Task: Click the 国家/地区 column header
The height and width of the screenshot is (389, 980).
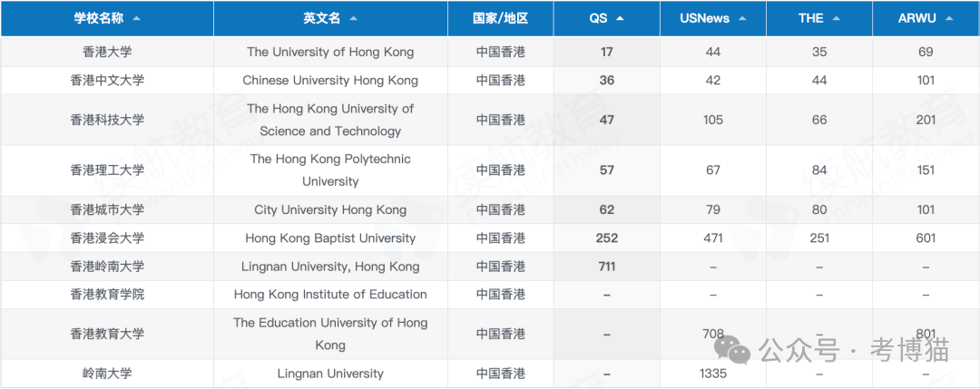Action: click(x=500, y=18)
